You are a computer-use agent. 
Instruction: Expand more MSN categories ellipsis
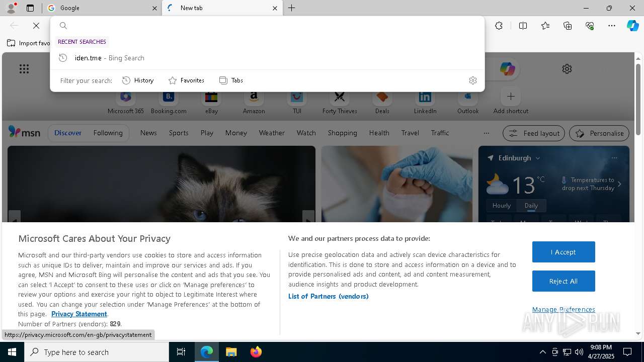click(486, 133)
